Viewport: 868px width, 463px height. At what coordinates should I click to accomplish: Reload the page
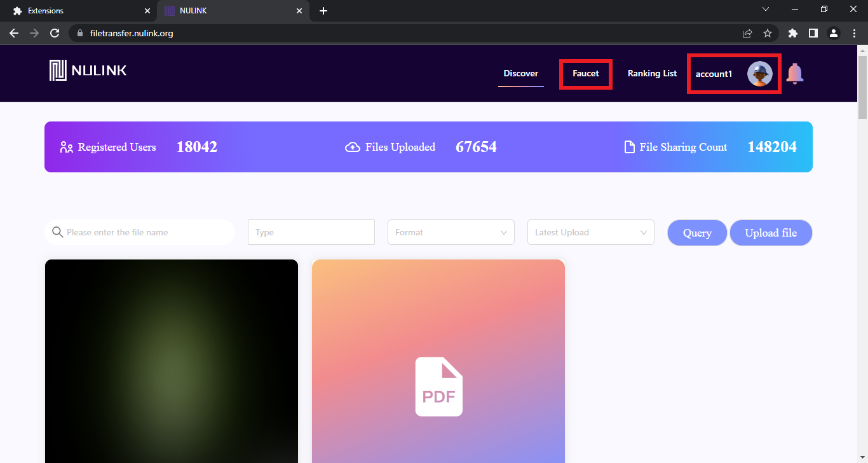coord(55,33)
